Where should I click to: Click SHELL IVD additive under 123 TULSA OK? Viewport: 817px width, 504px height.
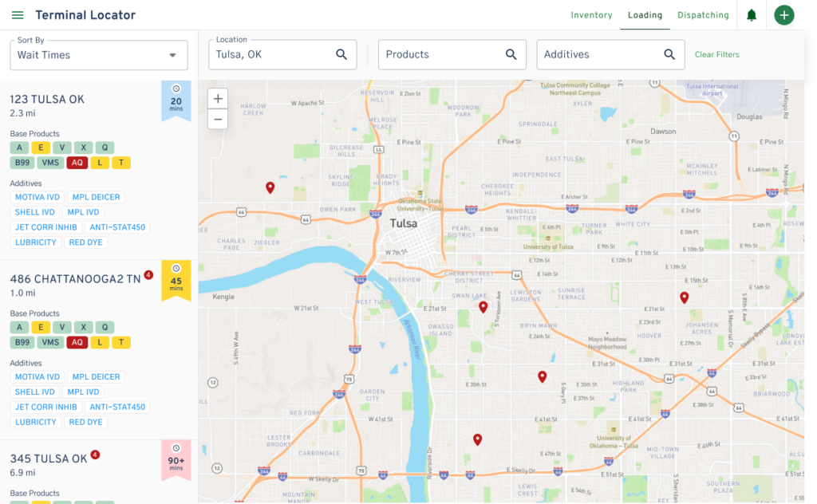35,212
